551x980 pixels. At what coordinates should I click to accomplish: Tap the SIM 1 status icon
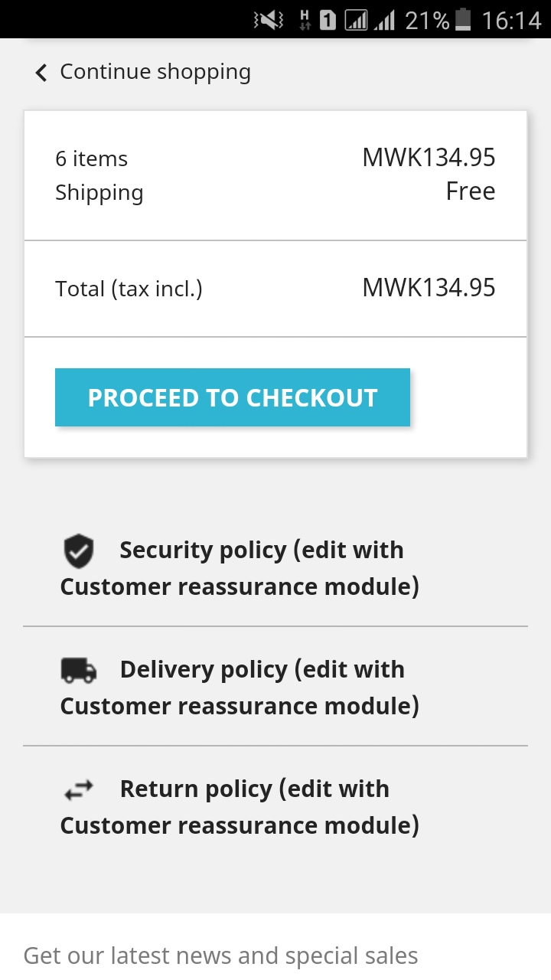(328, 20)
